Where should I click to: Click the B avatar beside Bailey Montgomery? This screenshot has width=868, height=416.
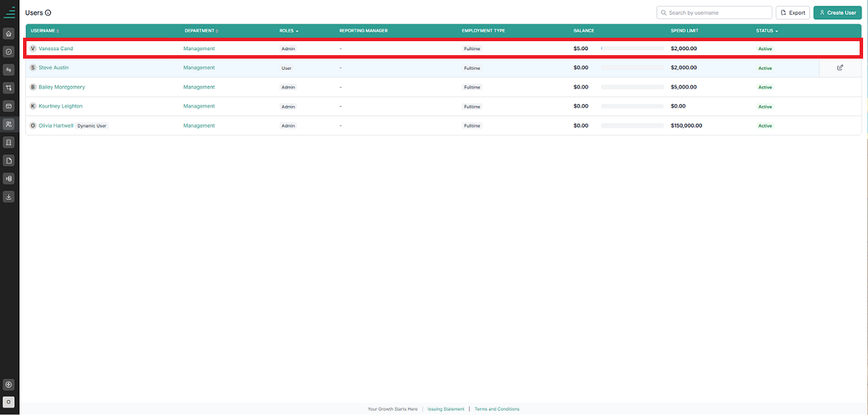click(x=33, y=87)
